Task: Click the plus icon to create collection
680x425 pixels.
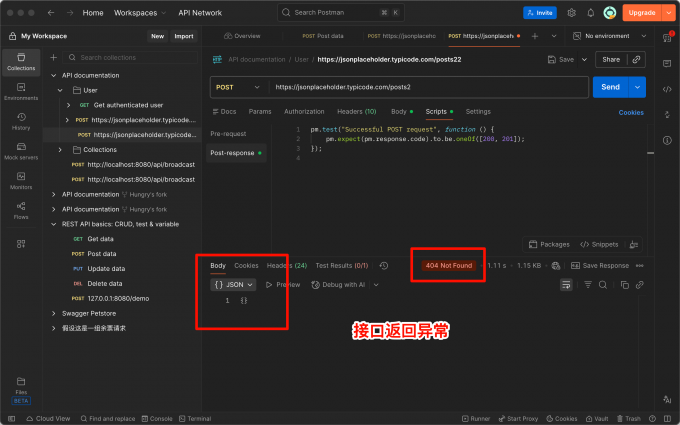Action: point(53,57)
